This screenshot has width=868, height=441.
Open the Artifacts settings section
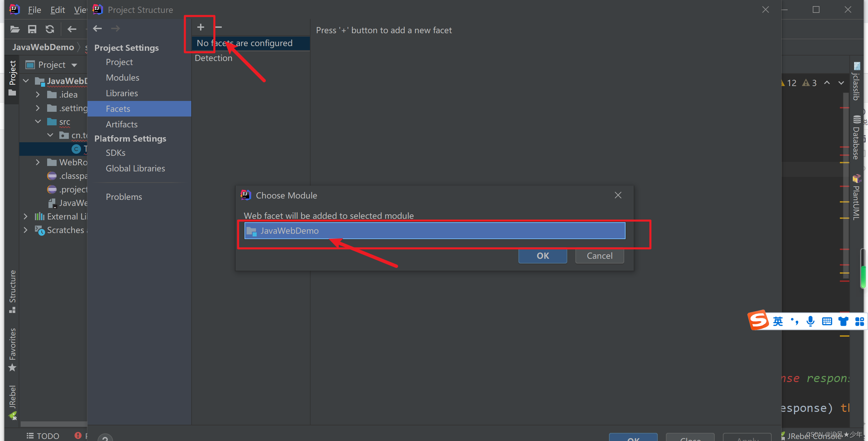click(122, 123)
